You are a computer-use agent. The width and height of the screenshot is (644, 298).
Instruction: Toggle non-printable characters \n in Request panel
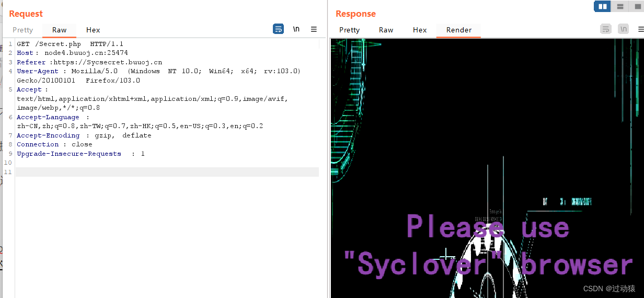pyautogui.click(x=296, y=29)
